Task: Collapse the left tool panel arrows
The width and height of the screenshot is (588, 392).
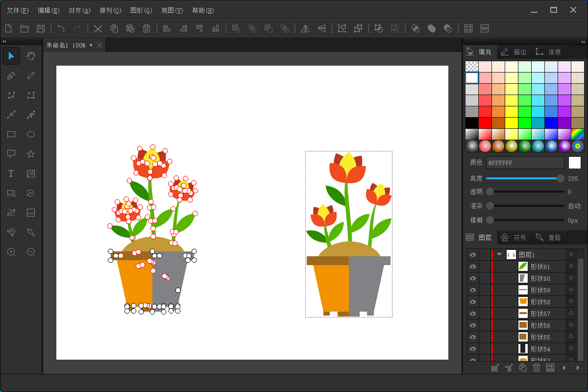Action: [x=4, y=42]
